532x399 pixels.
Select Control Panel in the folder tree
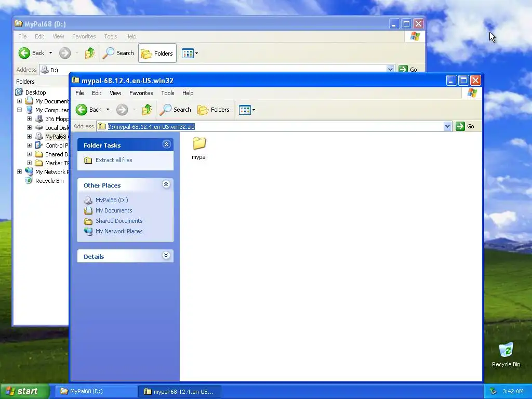pos(57,145)
